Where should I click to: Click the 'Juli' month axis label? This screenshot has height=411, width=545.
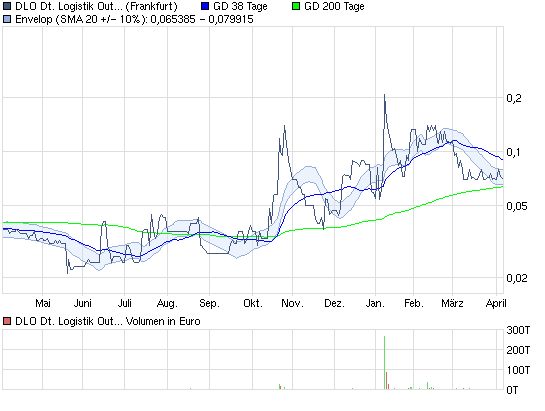click(x=124, y=303)
